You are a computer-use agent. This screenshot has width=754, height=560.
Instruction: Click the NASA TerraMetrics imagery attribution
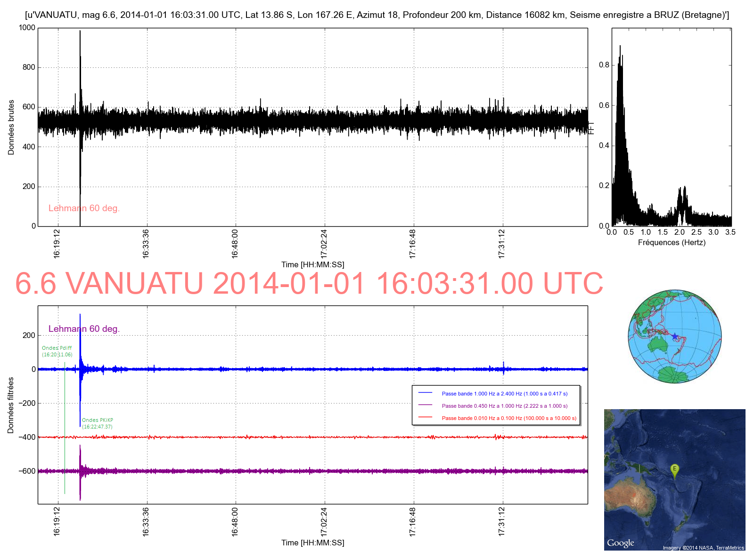[x=703, y=548]
